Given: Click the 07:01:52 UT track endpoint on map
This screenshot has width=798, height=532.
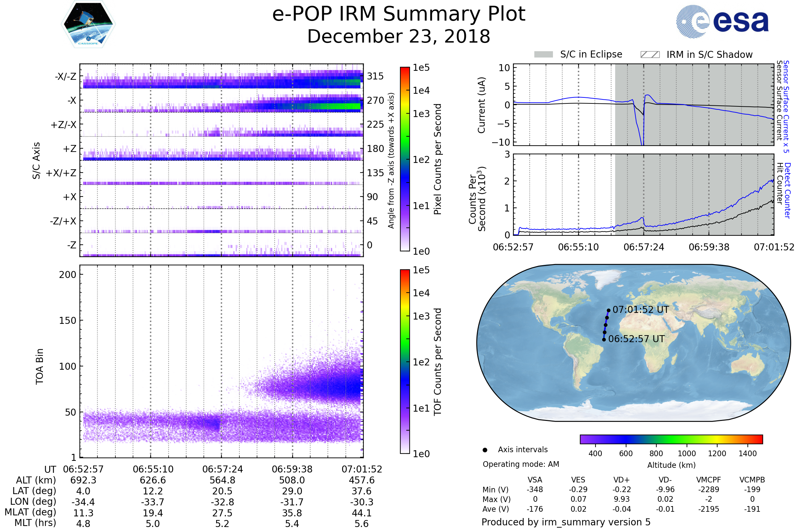Looking at the screenshot, I should 608,310.
